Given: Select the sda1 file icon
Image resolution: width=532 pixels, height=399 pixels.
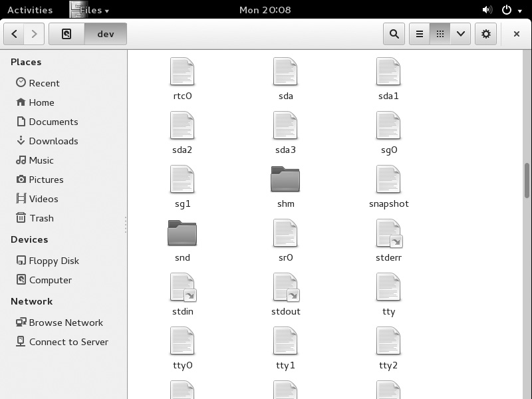Looking at the screenshot, I should [388, 72].
